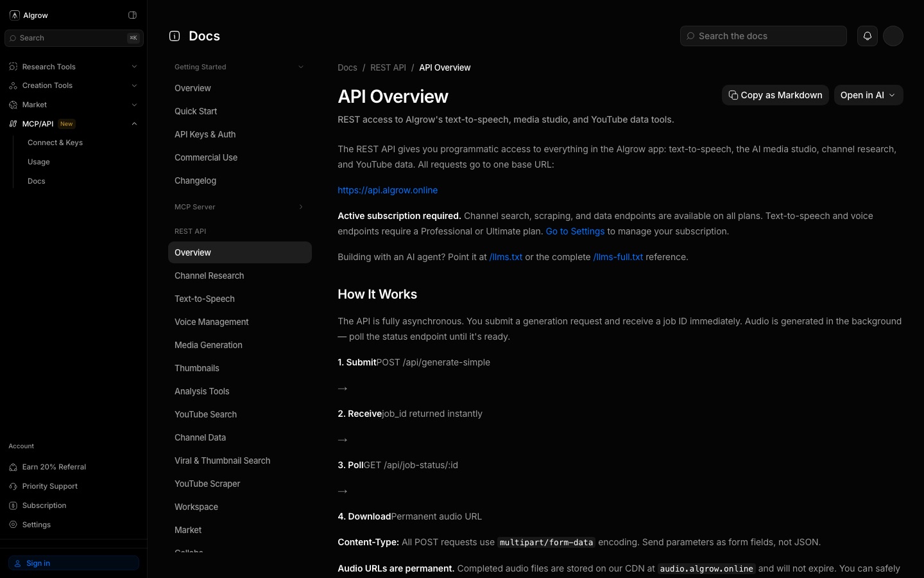Open Connect & Keys page
Screen dimensions: 924x578
click(55, 143)
